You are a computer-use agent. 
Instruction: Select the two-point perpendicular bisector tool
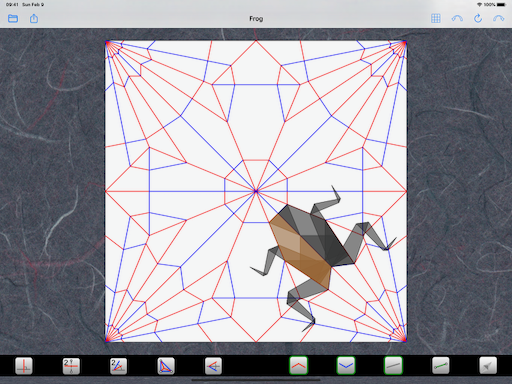(x=71, y=366)
